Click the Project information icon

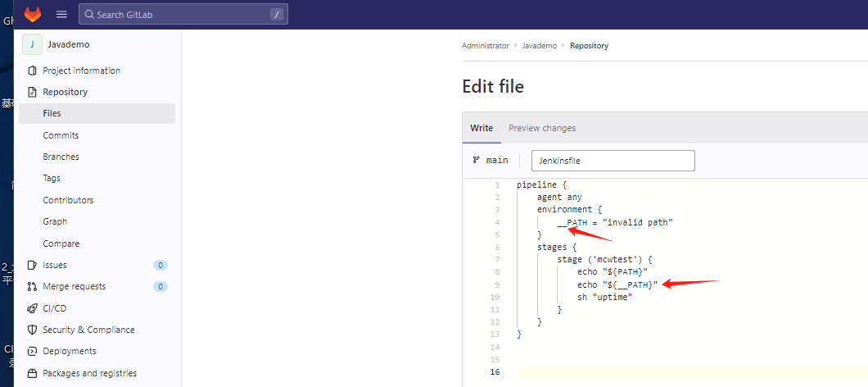click(33, 71)
